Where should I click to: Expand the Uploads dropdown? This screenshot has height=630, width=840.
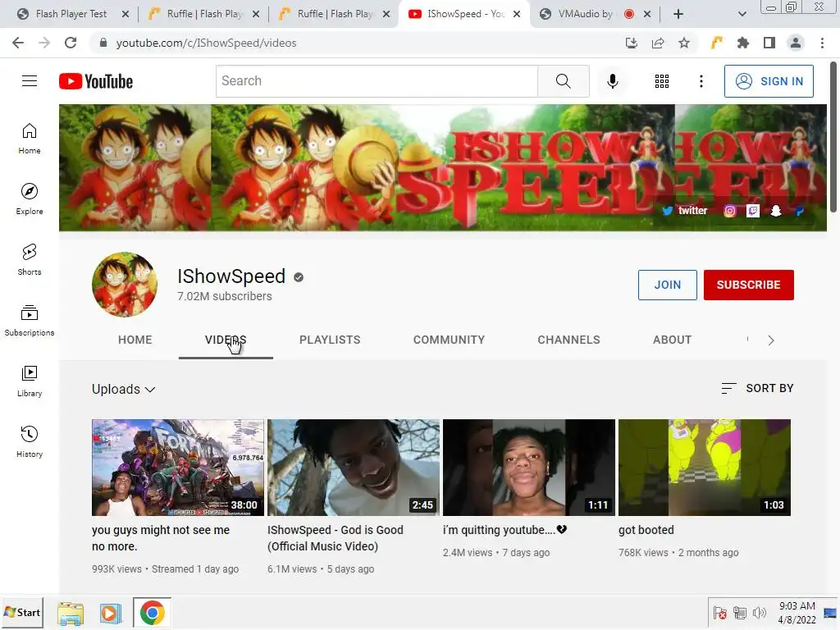(x=123, y=389)
